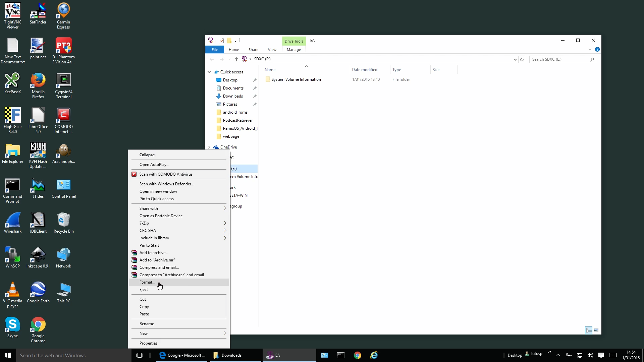Open Explorer help question-mark icon
644x362 pixels.
pyautogui.click(x=597, y=49)
